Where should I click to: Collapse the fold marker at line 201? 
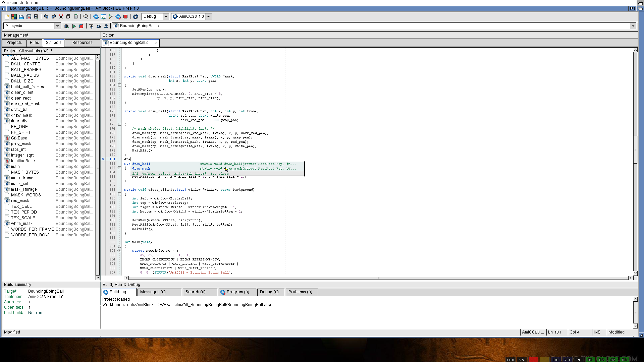pos(119,246)
